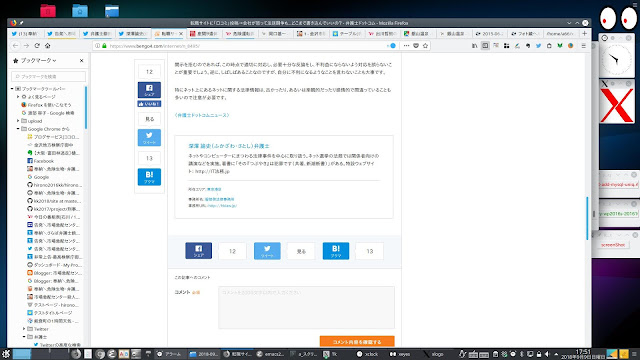
Task: Click the vertical Twitter tweet button
Action: click(x=149, y=138)
